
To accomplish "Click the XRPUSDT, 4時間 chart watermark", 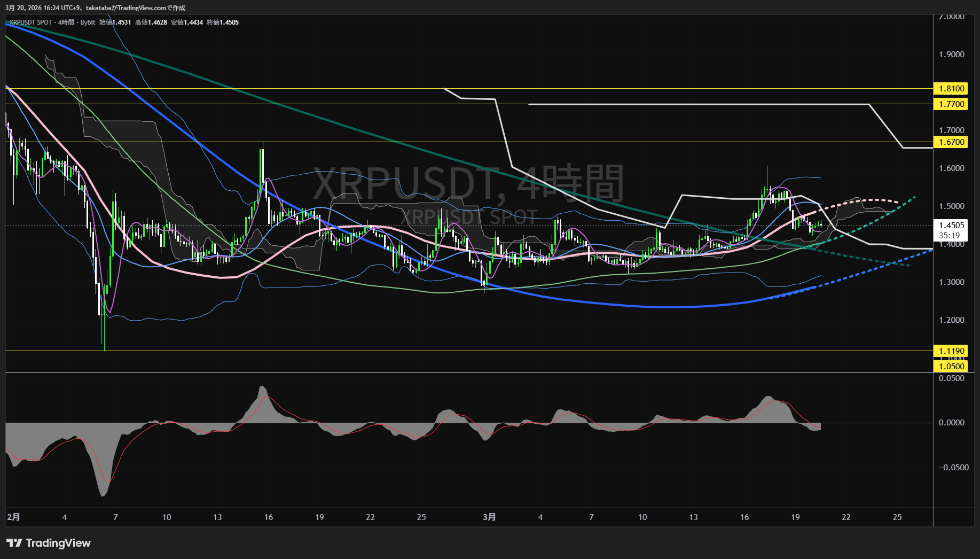I will pos(468,183).
